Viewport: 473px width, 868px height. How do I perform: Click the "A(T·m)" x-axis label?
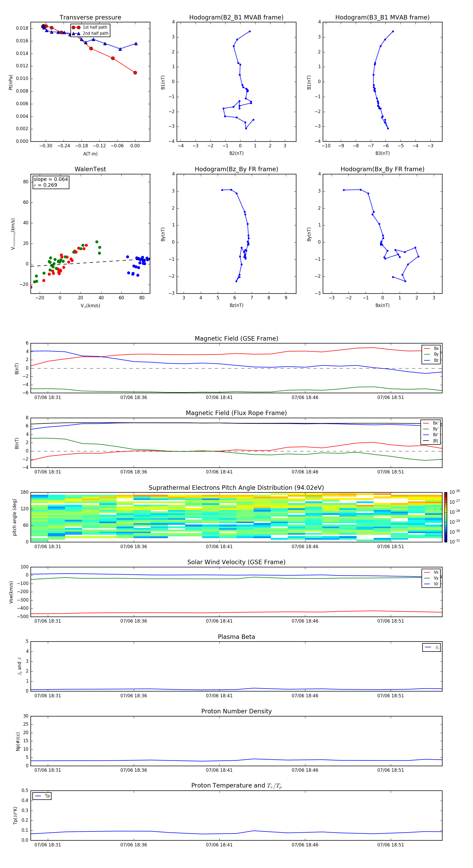click(90, 154)
